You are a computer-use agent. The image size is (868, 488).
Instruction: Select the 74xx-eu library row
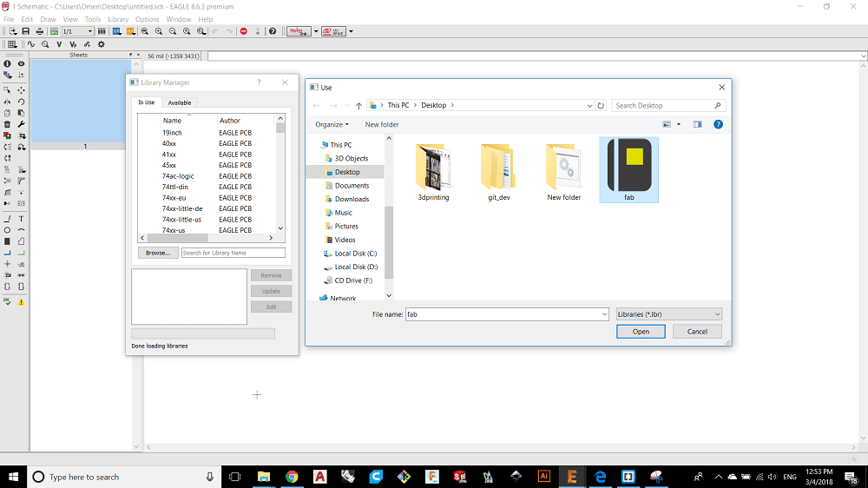coord(207,198)
